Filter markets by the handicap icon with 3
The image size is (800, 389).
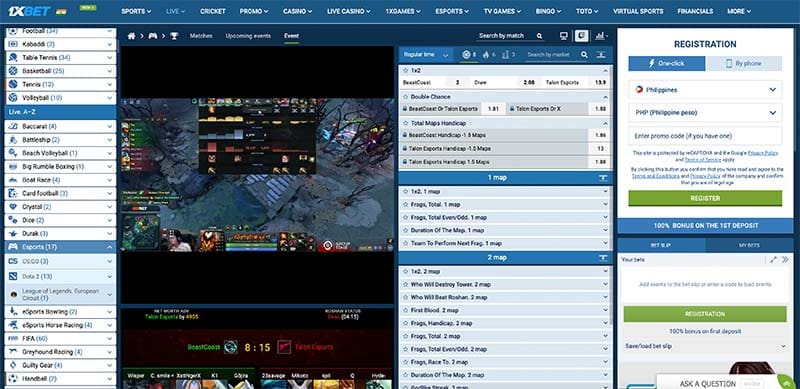(x=508, y=55)
